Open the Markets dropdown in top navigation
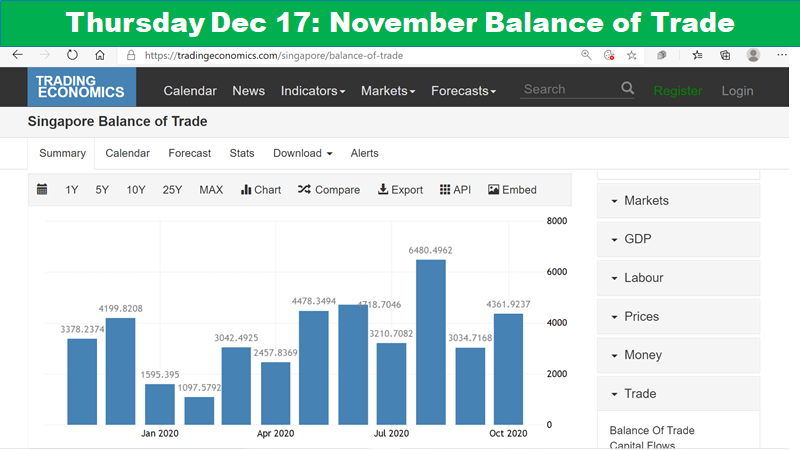This screenshot has height=450, width=800. coord(388,91)
